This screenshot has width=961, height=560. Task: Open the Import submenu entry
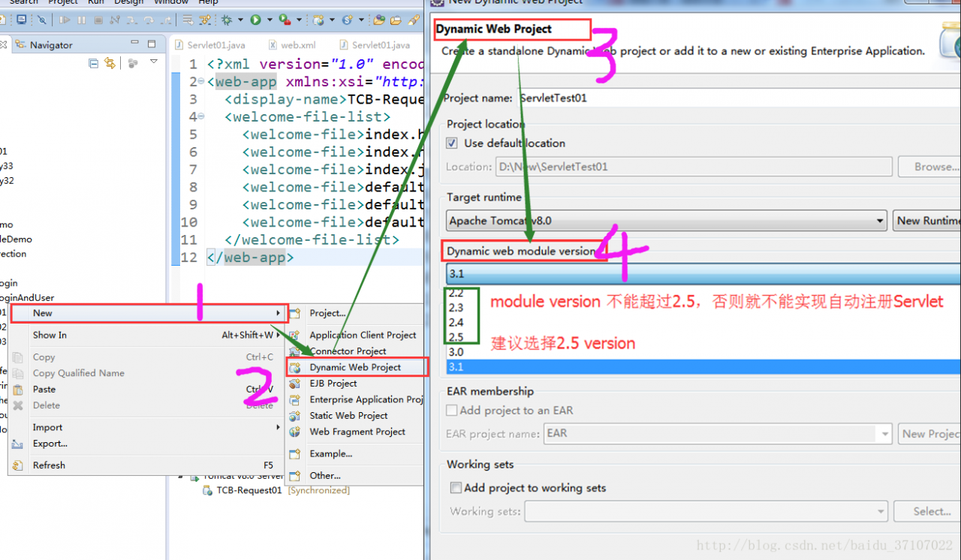click(x=147, y=427)
